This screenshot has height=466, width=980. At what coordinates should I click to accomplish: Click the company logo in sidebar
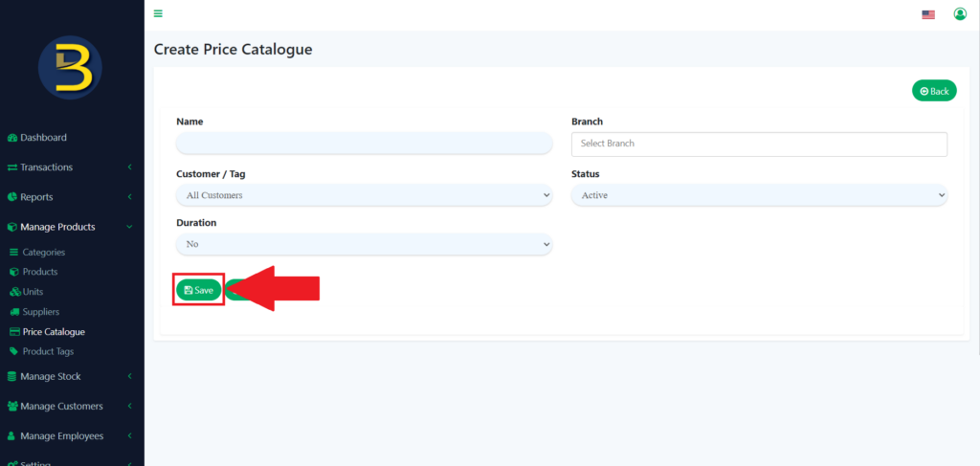coord(70,68)
